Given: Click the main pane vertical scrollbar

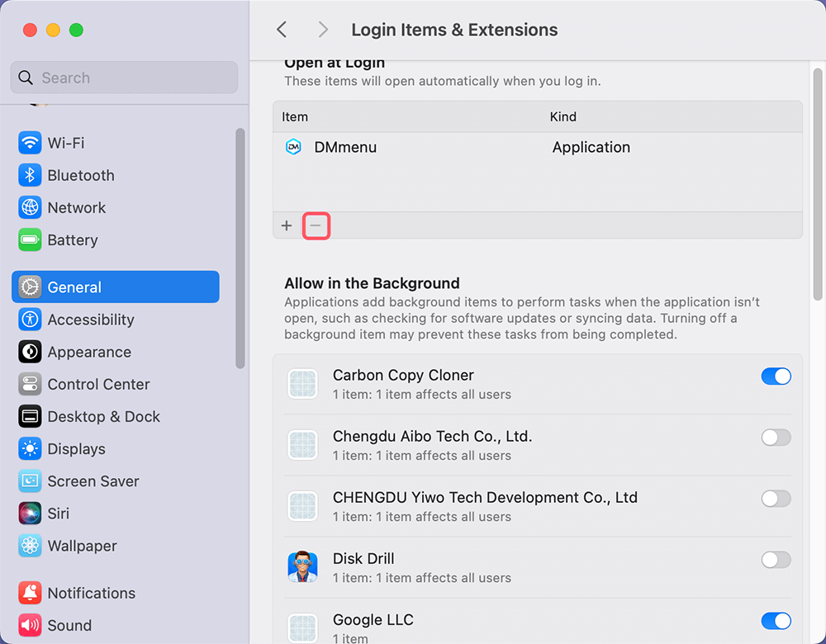Looking at the screenshot, I should [818, 182].
